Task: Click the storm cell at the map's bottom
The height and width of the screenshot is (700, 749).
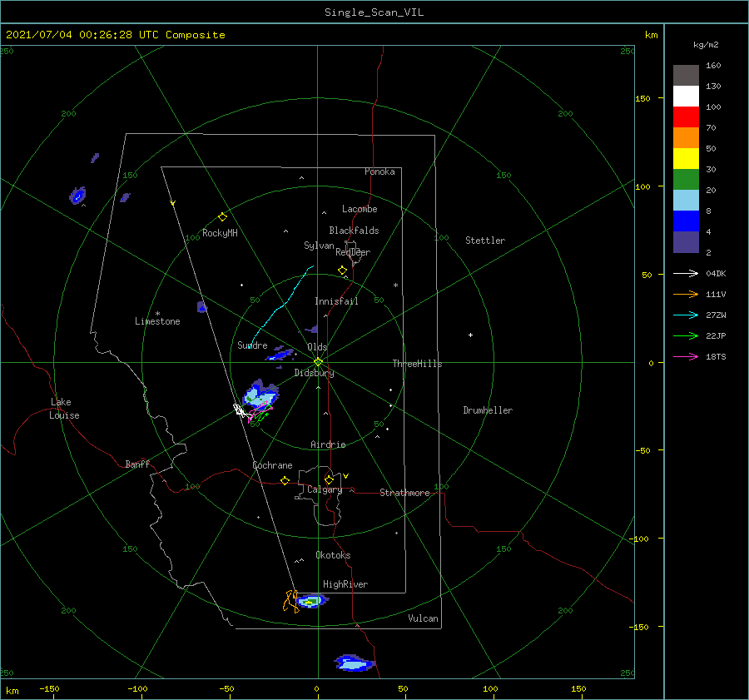Action: point(355,663)
